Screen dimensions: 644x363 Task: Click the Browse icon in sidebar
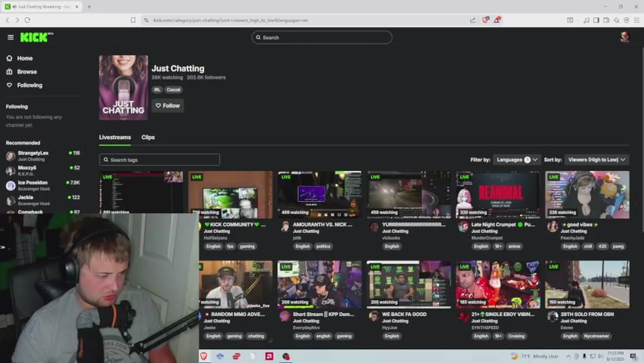pyautogui.click(x=9, y=72)
